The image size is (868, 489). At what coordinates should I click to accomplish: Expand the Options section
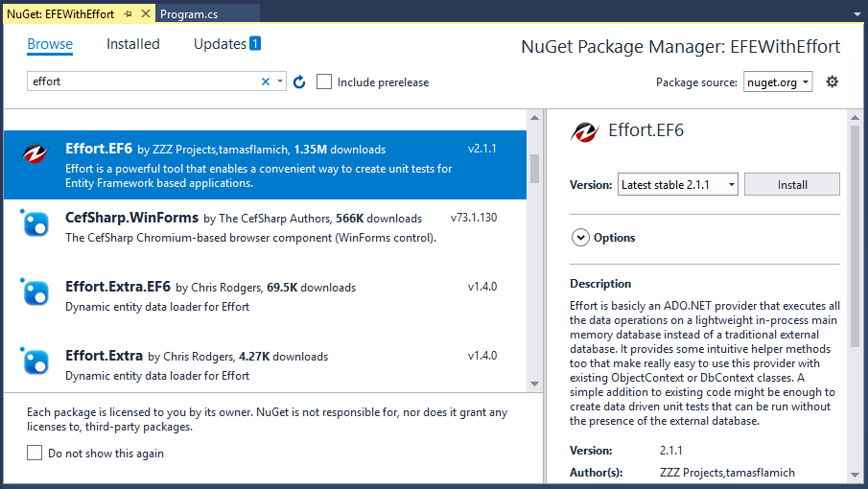(580, 238)
